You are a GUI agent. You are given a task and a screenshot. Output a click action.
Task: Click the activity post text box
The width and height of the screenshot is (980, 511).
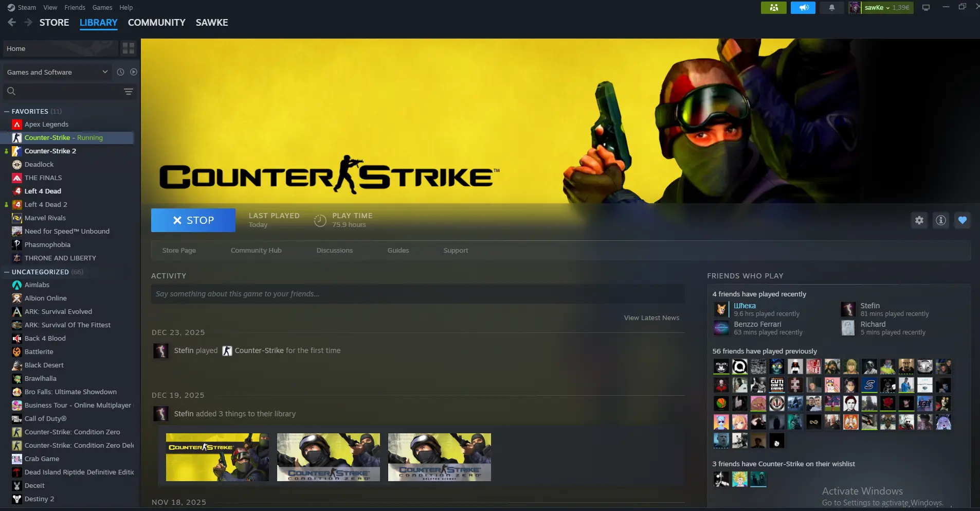(x=418, y=294)
